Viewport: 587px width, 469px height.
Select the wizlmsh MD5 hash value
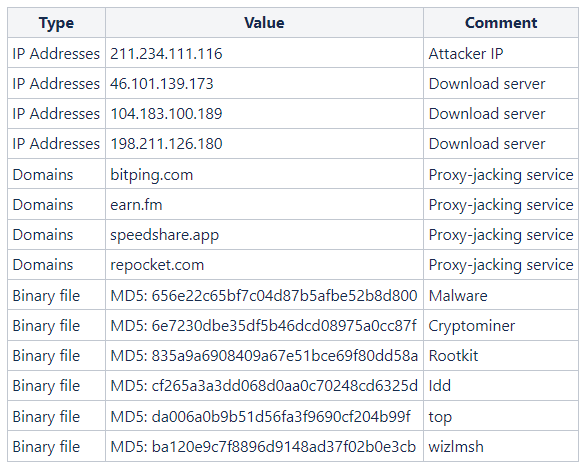pyautogui.click(x=263, y=447)
